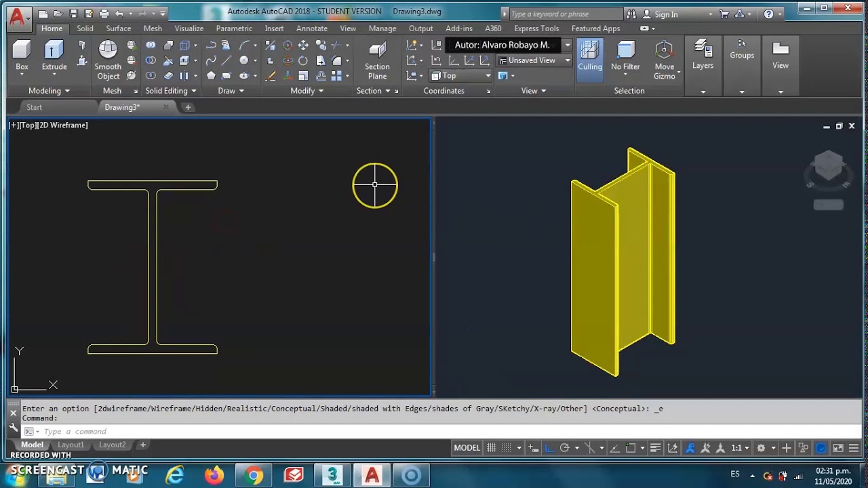Toggle Ortho mode on status bar
This screenshot has height=488, width=868.
pyautogui.click(x=549, y=448)
